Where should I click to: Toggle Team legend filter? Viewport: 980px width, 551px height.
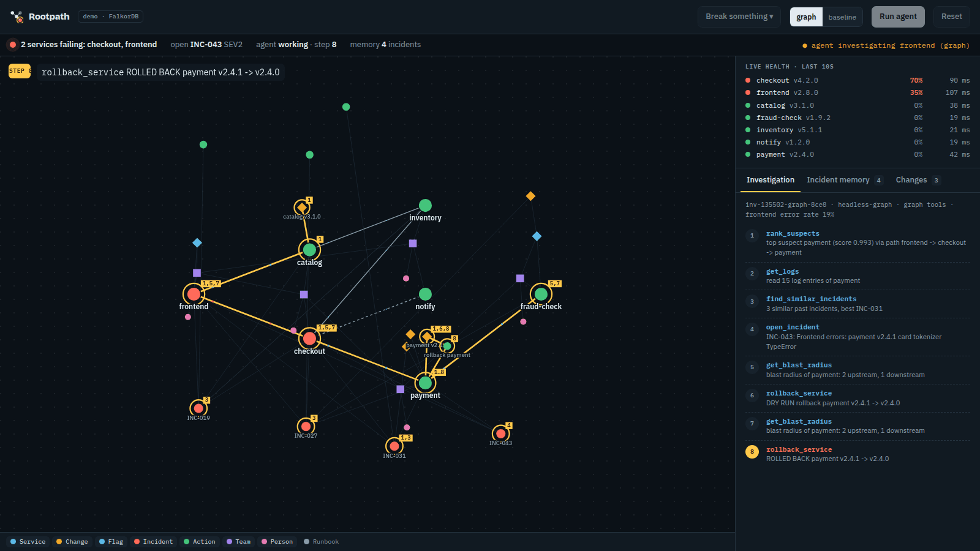(239, 542)
